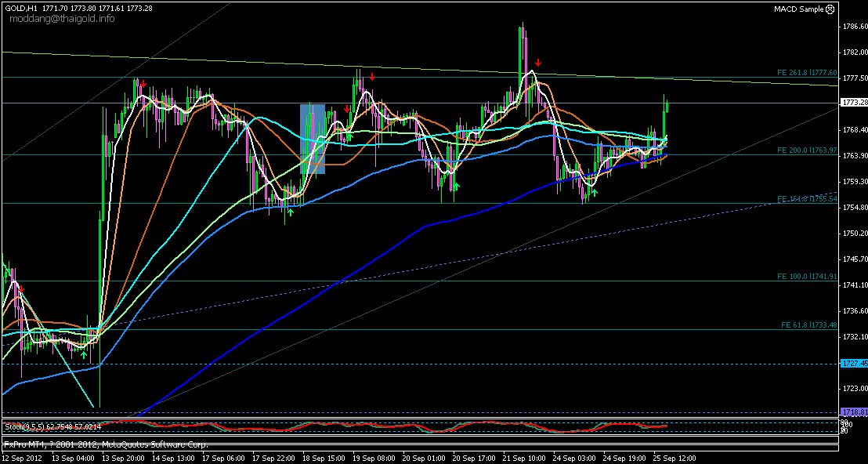This screenshot has width=868, height=464.
Task: Select the blue shaded rectangle on chart
Action: (x=313, y=138)
